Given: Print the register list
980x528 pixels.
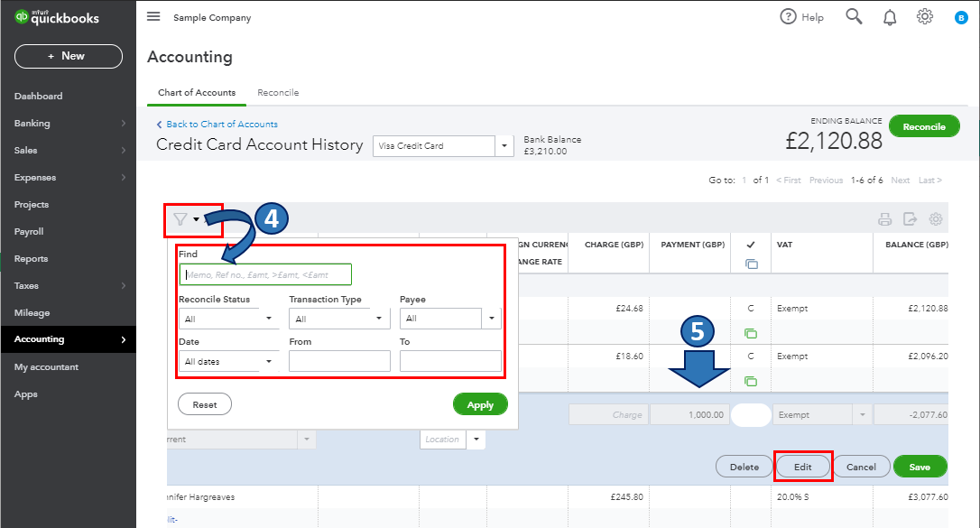Looking at the screenshot, I should pyautogui.click(x=884, y=219).
